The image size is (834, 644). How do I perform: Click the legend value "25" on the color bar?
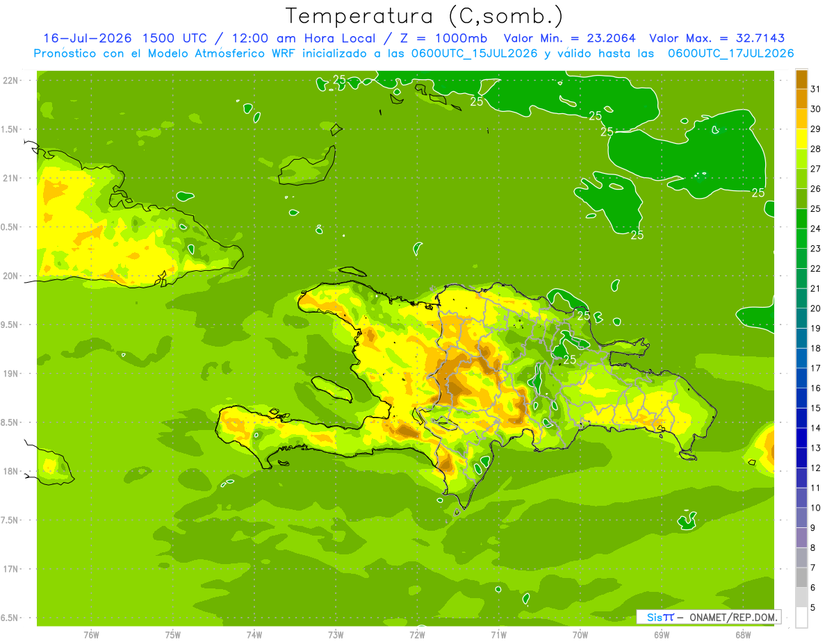[x=816, y=208]
